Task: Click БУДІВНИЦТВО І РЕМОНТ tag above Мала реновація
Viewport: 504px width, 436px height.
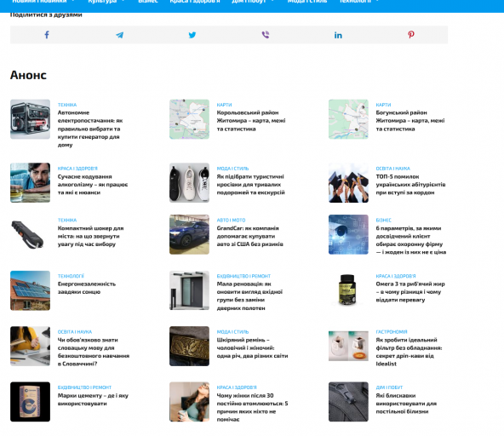Action: [x=243, y=276]
